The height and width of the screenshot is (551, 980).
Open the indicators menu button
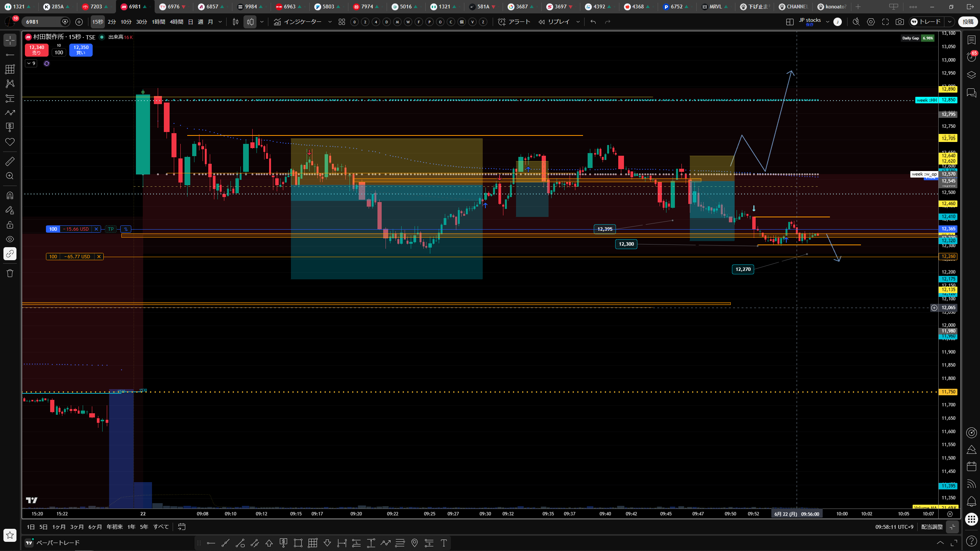pyautogui.click(x=298, y=22)
